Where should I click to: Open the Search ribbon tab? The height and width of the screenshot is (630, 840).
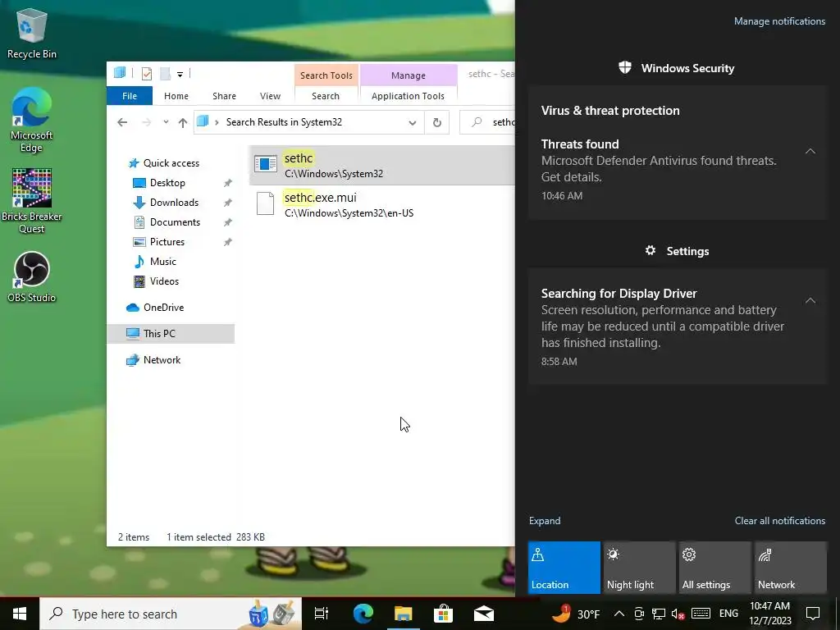tap(326, 96)
